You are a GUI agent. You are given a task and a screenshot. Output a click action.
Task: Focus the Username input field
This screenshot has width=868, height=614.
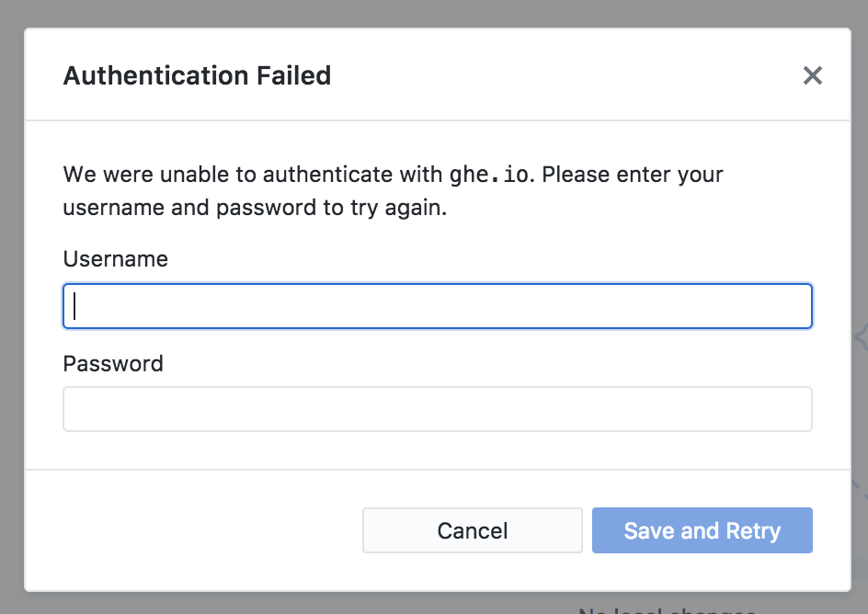(438, 306)
